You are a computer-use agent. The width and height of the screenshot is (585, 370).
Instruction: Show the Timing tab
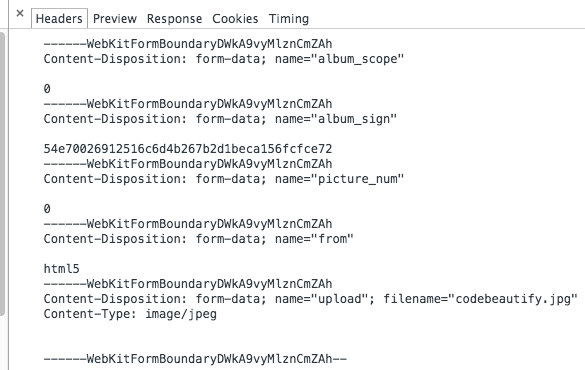(289, 19)
